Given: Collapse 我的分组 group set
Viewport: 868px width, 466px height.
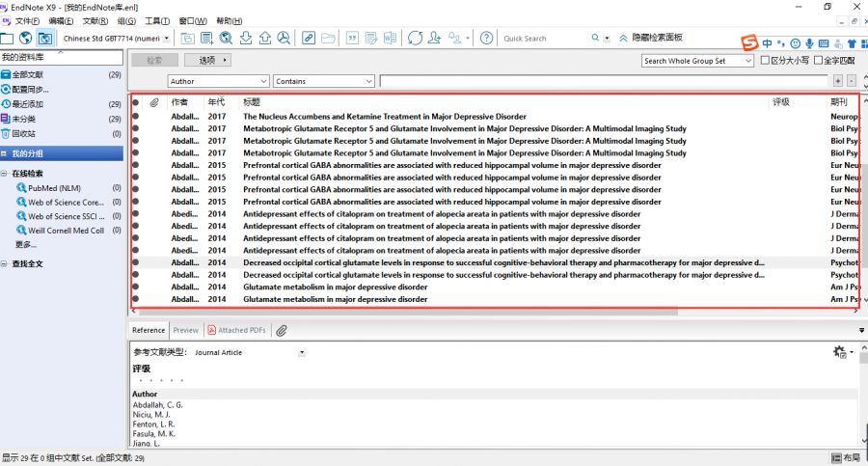Looking at the screenshot, I should (4, 153).
